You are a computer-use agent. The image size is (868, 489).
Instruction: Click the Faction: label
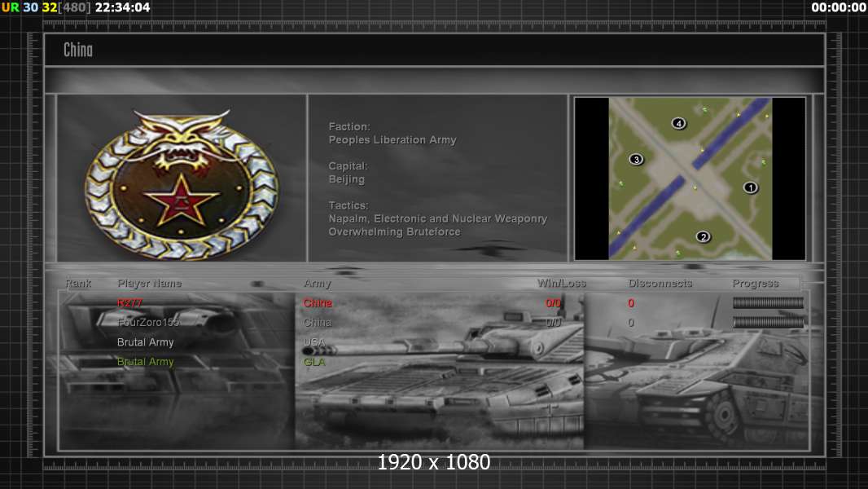tap(349, 127)
